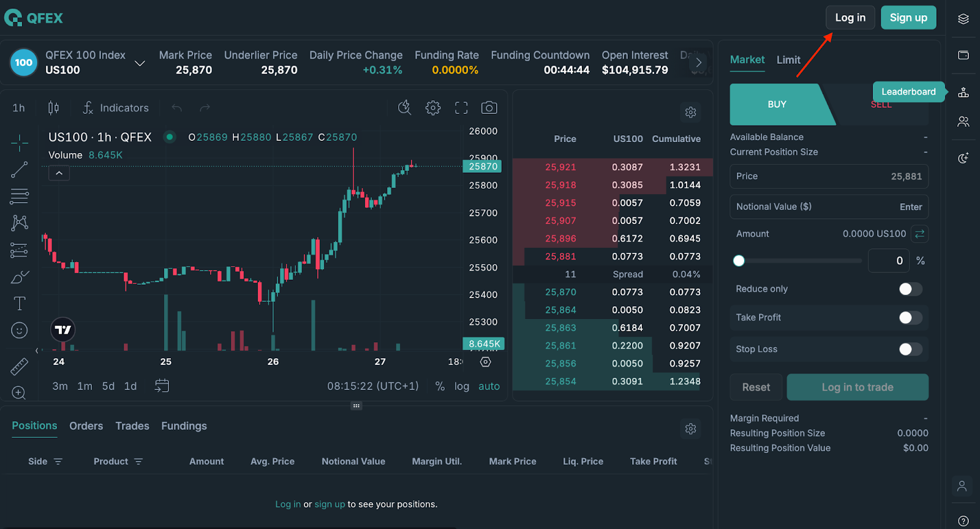Undo the last chart action
Image resolution: width=980 pixels, height=529 pixels.
(x=177, y=108)
